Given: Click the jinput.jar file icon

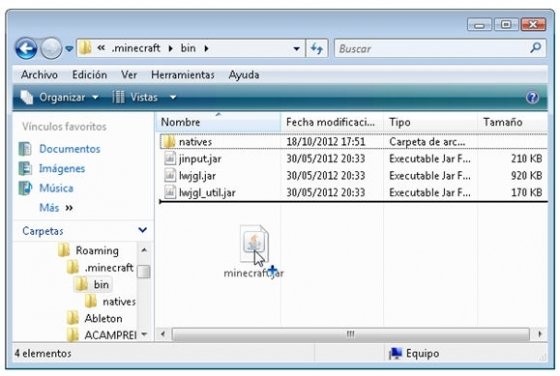Looking at the screenshot, I should coord(170,158).
